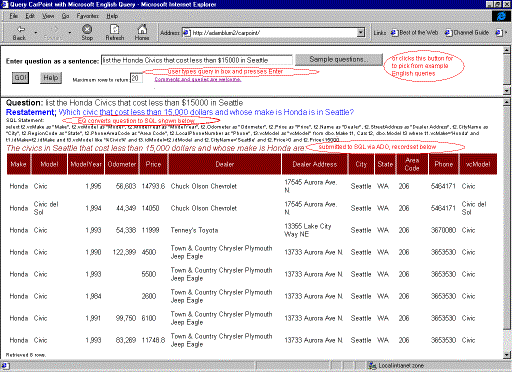Screen dimensions: 512x384
Task: Open the Help menu
Action: coord(112,16)
